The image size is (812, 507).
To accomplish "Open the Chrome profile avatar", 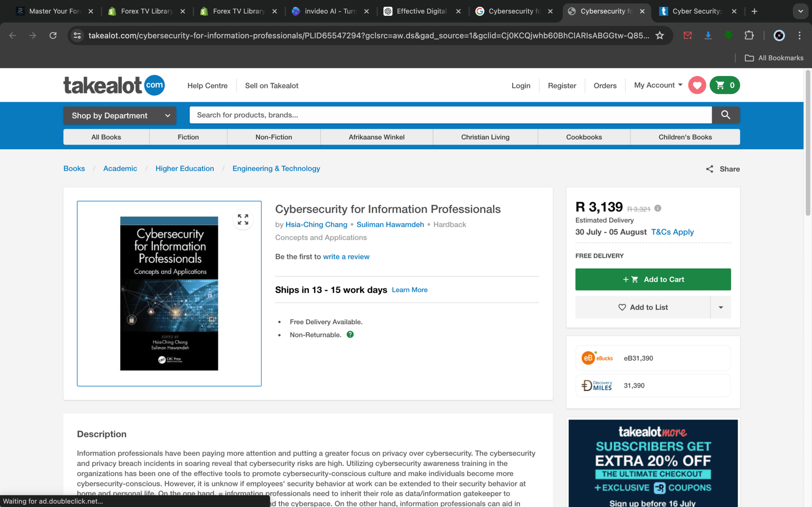I will (x=779, y=35).
